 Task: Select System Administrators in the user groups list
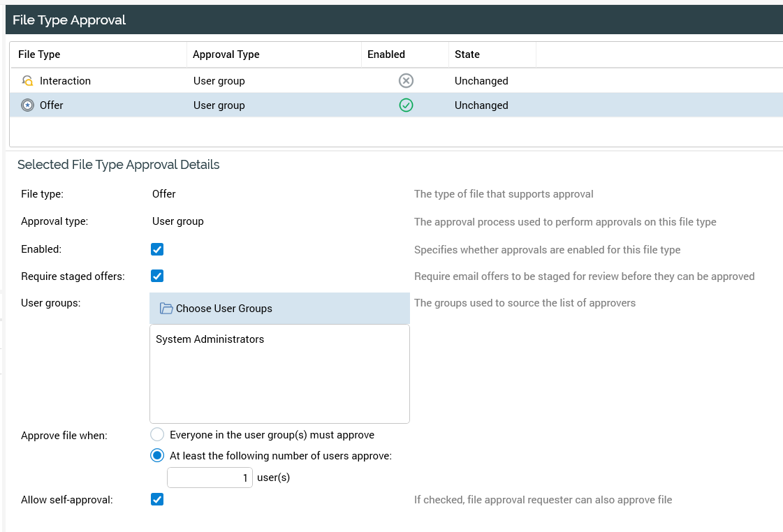210,339
